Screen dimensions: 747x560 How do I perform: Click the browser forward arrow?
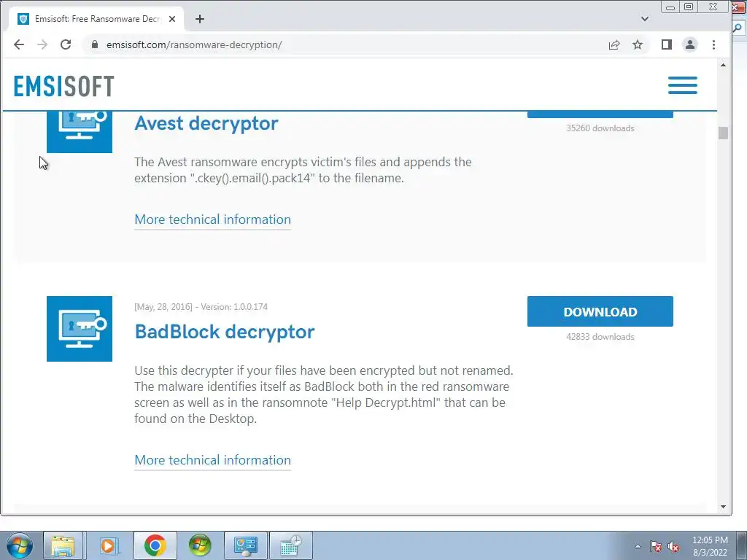[x=42, y=44]
